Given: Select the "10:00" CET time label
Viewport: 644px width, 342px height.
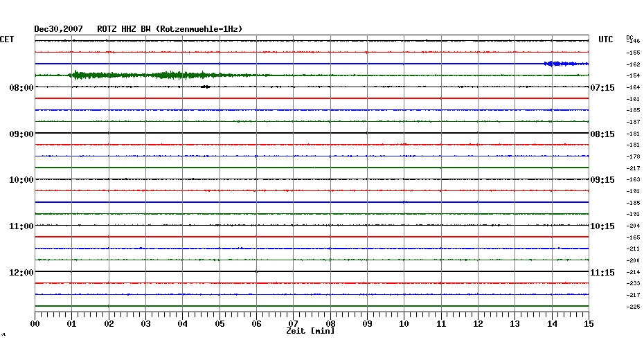Looking at the screenshot, I should pyautogui.click(x=21, y=180).
